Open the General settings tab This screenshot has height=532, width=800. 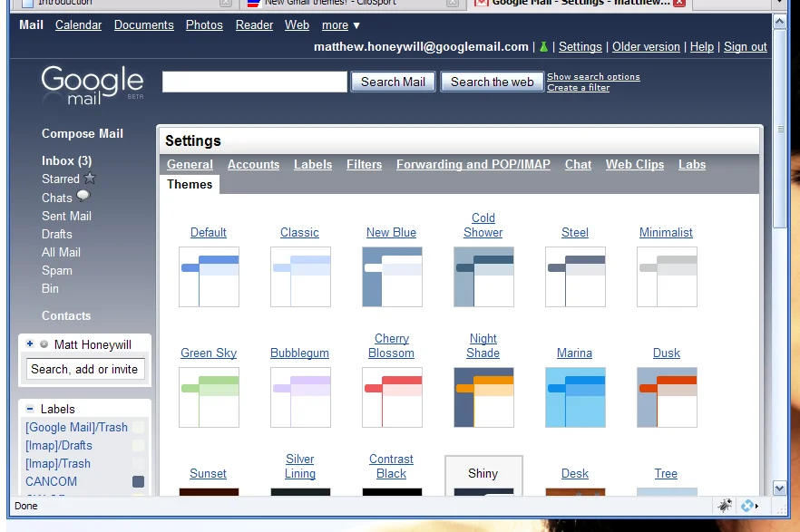190,165
